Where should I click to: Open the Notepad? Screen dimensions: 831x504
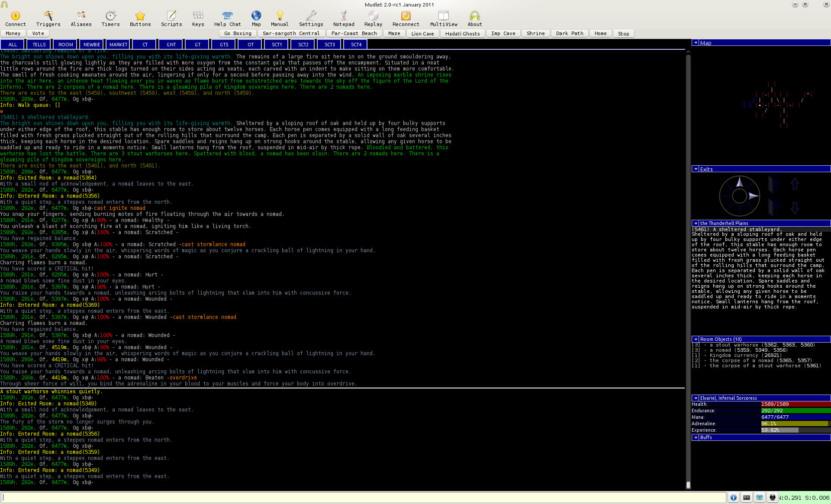pos(344,19)
